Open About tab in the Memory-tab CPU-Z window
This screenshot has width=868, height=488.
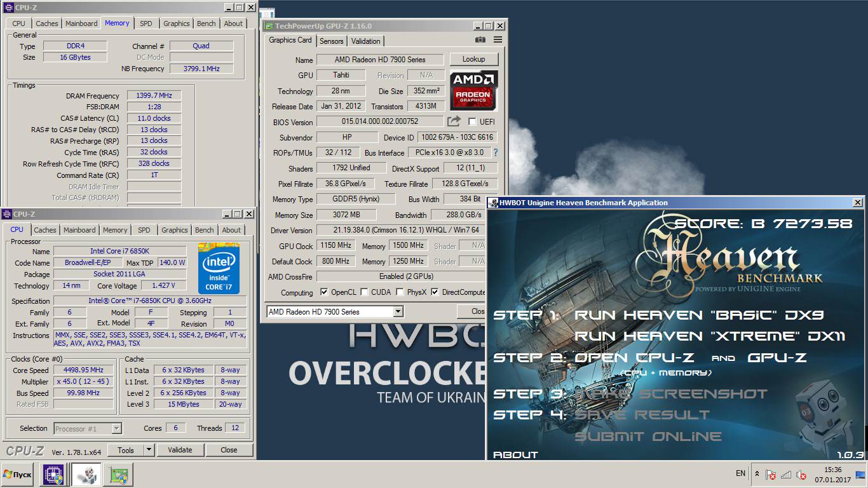233,24
